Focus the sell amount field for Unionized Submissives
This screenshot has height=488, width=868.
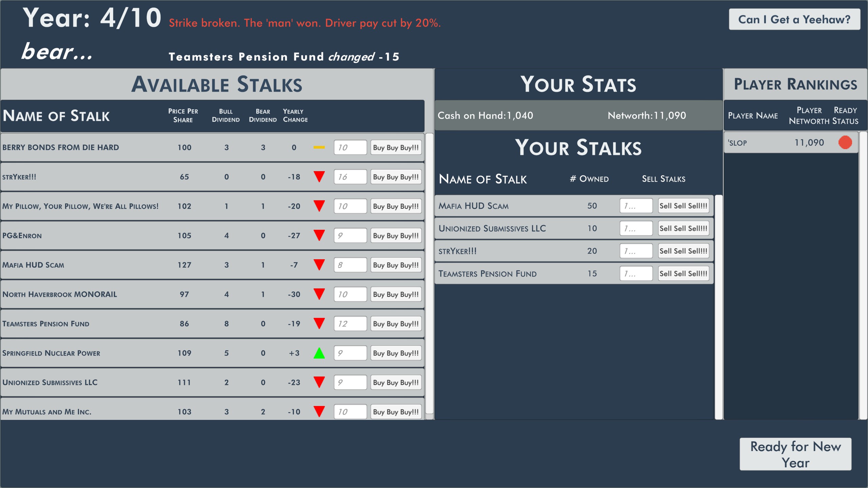click(636, 228)
